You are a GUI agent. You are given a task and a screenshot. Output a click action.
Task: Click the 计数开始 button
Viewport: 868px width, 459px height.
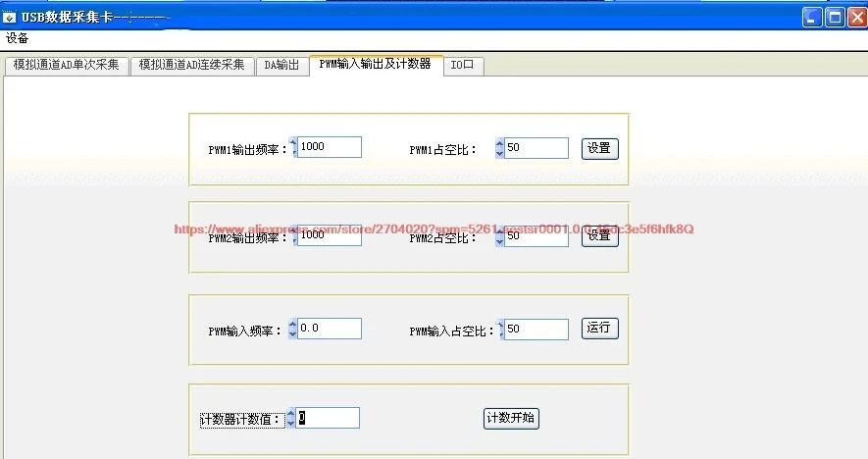click(x=511, y=418)
